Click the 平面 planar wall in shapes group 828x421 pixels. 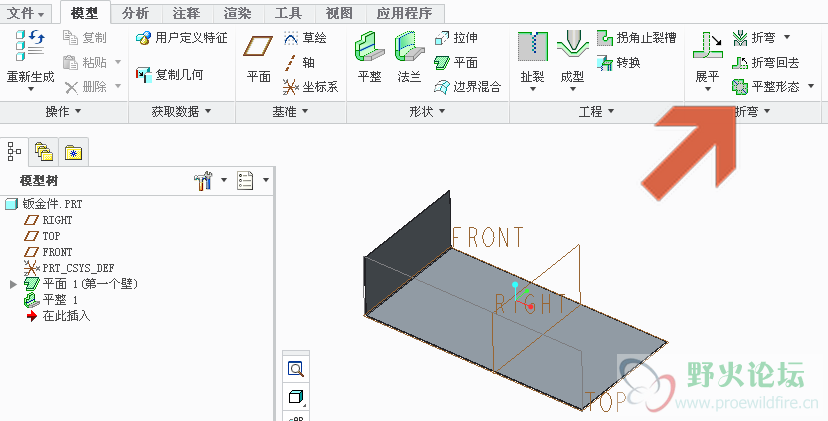pyautogui.click(x=456, y=62)
